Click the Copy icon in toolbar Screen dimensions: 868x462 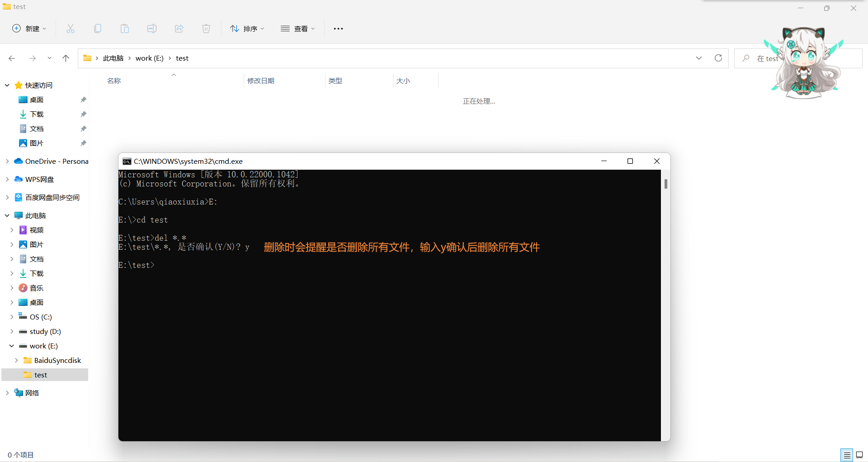pos(98,29)
